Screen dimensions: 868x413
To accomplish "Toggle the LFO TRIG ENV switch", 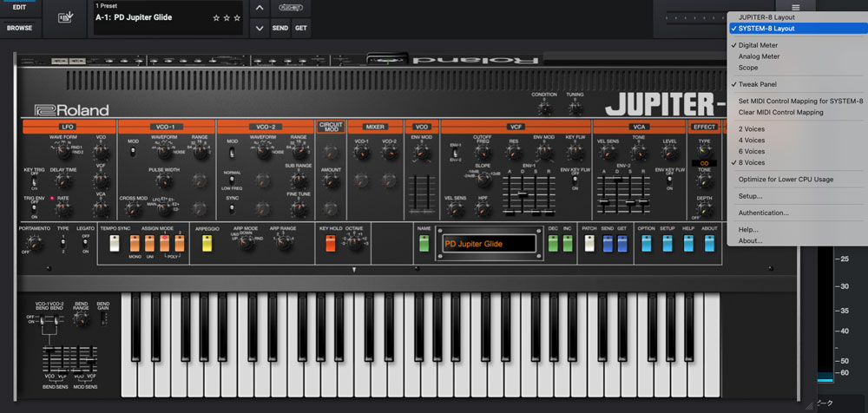I will pyautogui.click(x=35, y=210).
